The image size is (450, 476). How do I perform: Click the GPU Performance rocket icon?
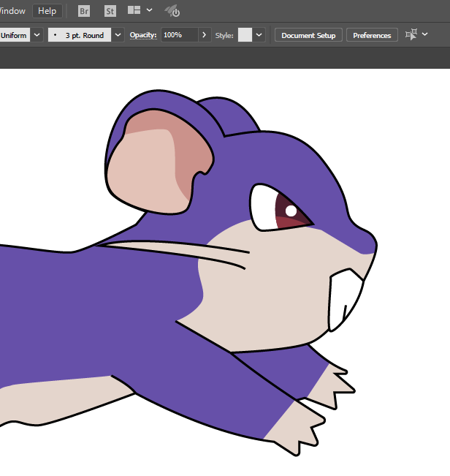tap(172, 11)
